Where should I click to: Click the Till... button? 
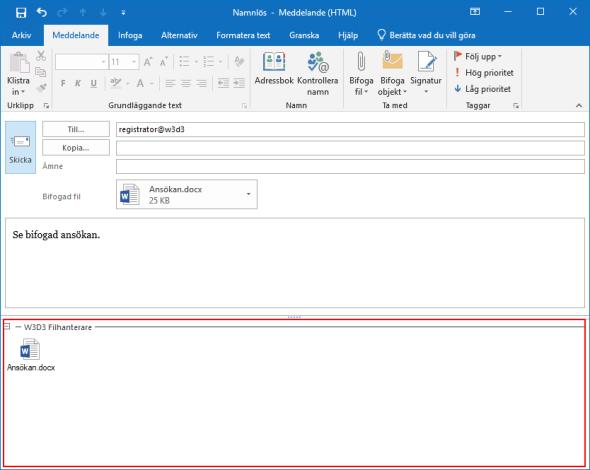76,129
